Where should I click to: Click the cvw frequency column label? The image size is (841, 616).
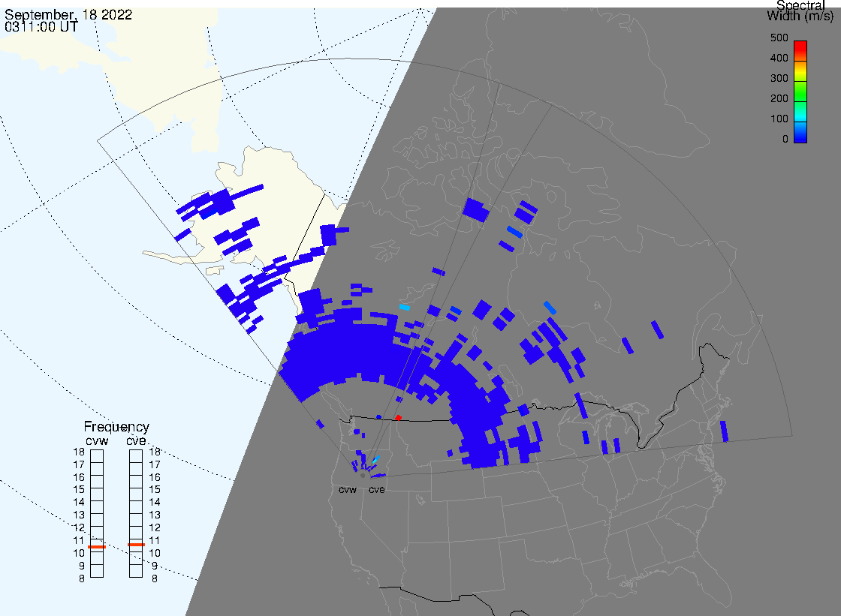coord(97,441)
